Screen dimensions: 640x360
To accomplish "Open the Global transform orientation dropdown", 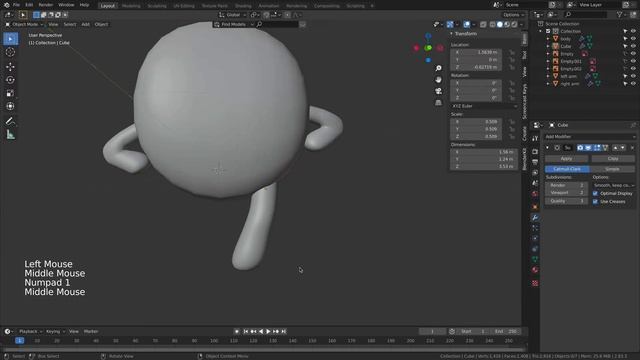I will coord(233,15).
